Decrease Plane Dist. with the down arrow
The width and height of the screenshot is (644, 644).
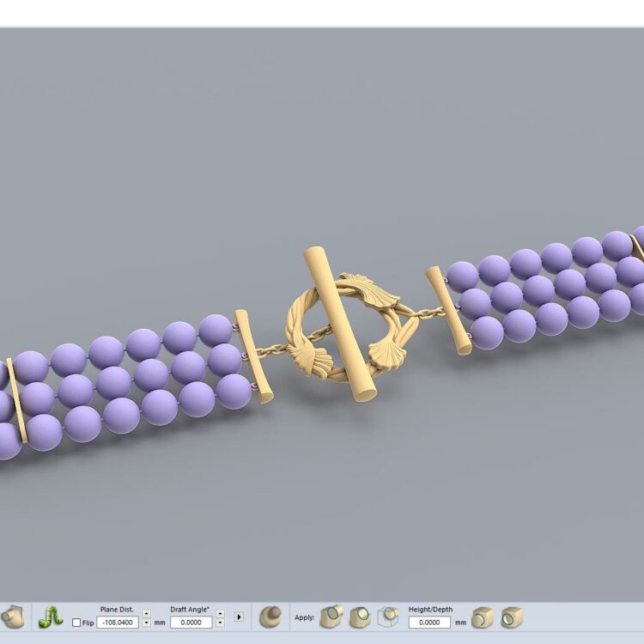(x=146, y=623)
